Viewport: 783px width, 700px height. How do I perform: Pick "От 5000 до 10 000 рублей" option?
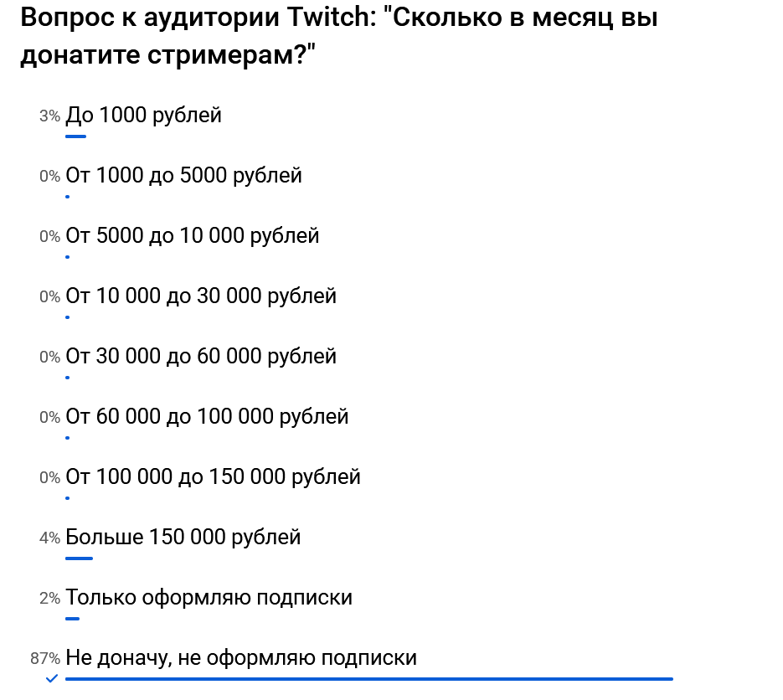pos(192,236)
